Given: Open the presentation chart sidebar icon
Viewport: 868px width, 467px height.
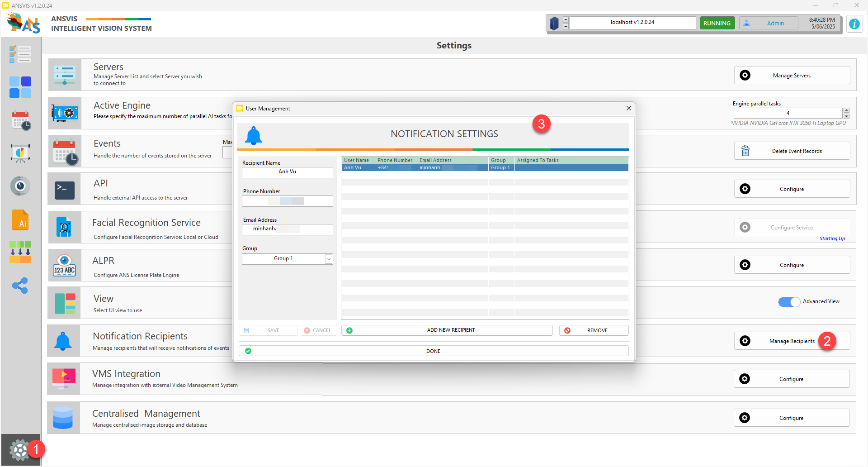Looking at the screenshot, I should [20, 153].
